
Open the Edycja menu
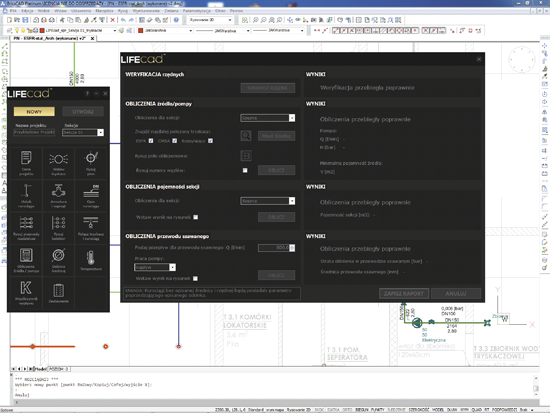[x=27, y=11]
